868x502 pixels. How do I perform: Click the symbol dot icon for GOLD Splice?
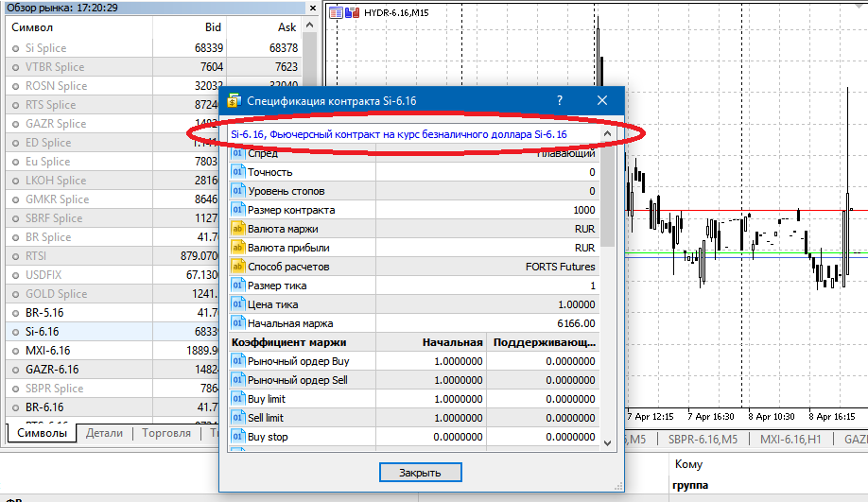pos(15,294)
